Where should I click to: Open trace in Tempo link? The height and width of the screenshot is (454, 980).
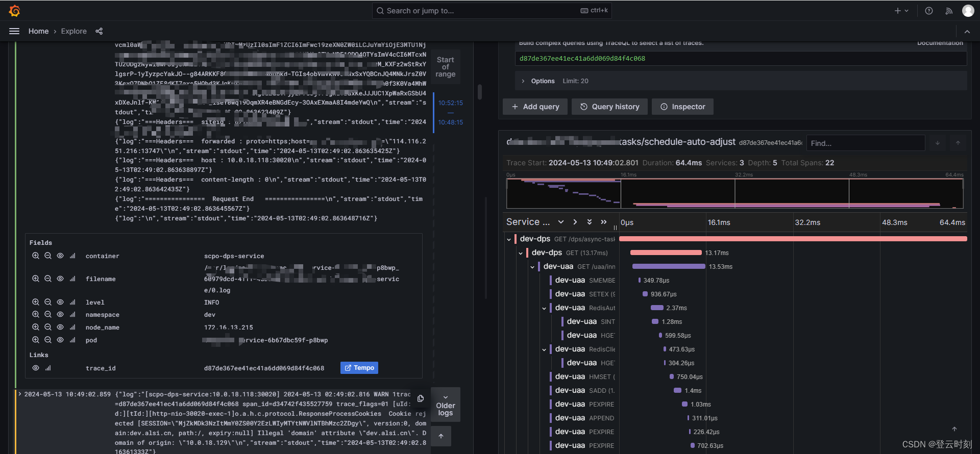(359, 368)
